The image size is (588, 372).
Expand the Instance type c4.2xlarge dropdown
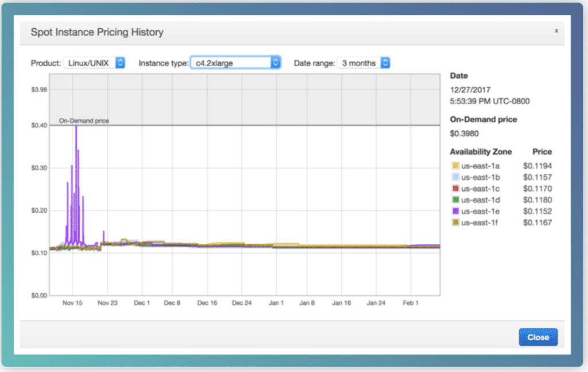point(235,63)
